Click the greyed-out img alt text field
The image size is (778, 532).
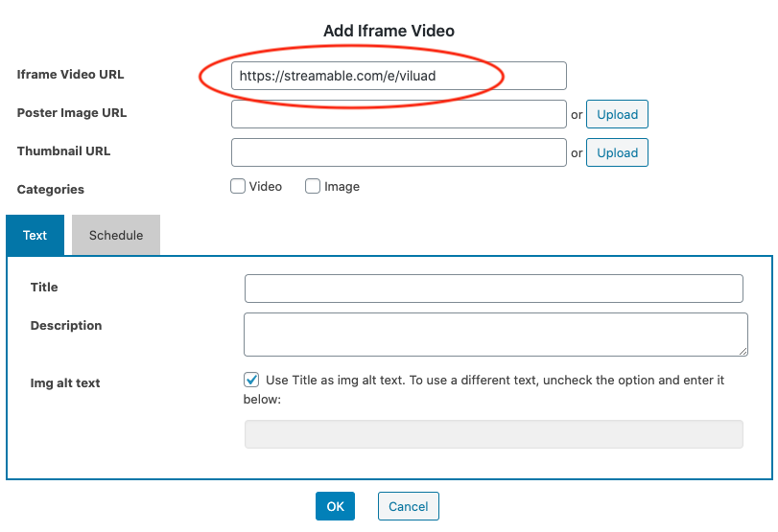(x=493, y=434)
